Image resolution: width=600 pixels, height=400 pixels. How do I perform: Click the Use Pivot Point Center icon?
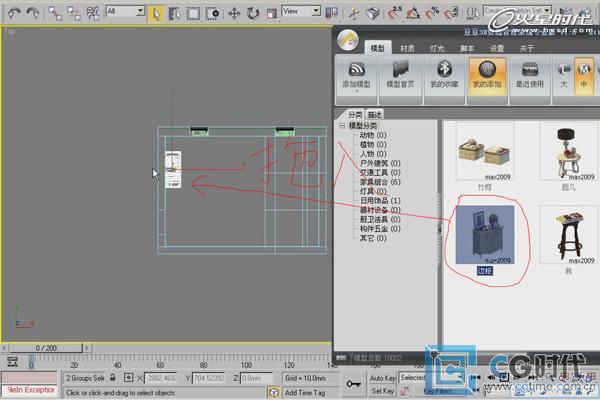click(x=331, y=14)
